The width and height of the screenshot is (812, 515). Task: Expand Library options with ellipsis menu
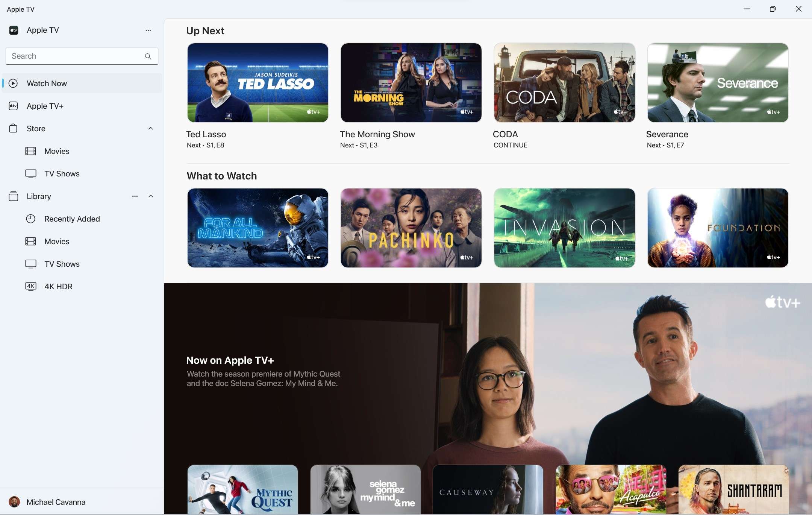click(135, 196)
